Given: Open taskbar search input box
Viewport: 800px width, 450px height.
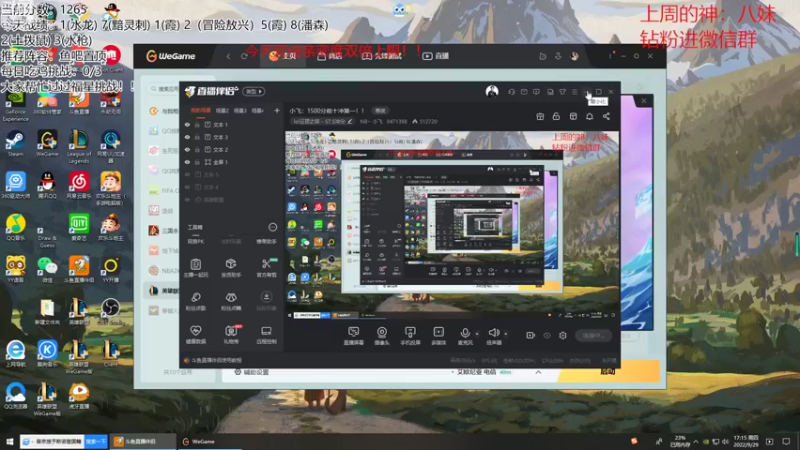Looking at the screenshot, I should 53,441.
